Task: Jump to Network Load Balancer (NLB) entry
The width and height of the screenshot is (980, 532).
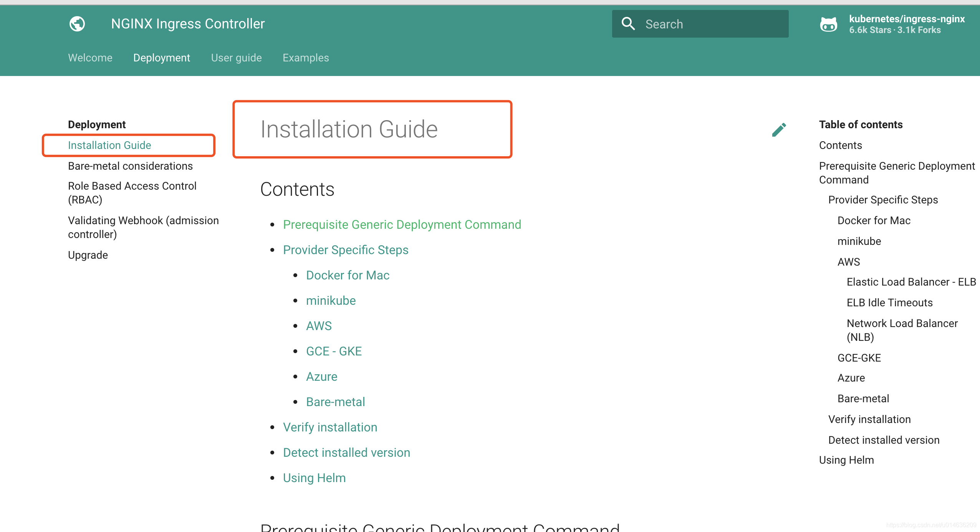Action: coord(902,330)
